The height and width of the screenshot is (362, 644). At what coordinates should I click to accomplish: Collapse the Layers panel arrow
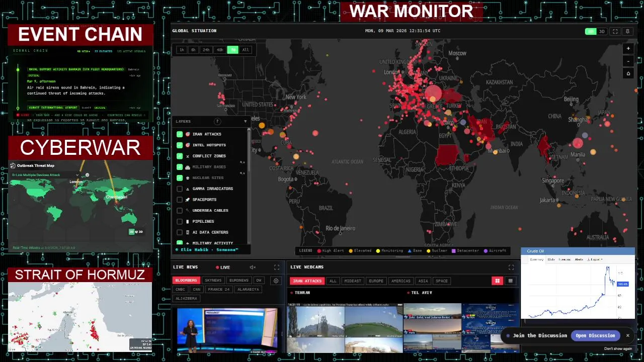coord(246,121)
